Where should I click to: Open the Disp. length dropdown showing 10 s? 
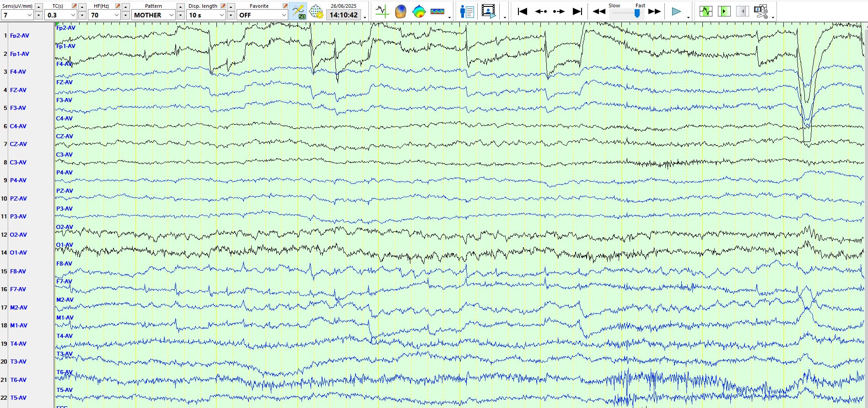pyautogui.click(x=206, y=15)
